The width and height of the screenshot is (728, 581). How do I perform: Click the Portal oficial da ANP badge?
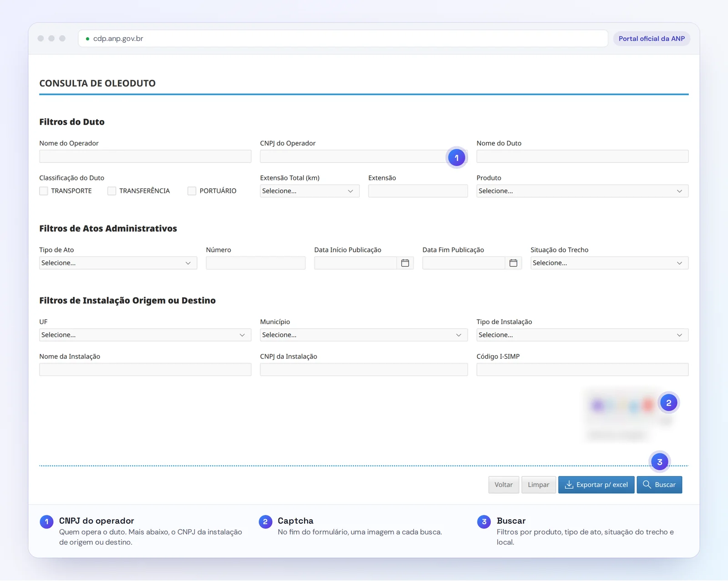pyautogui.click(x=652, y=39)
